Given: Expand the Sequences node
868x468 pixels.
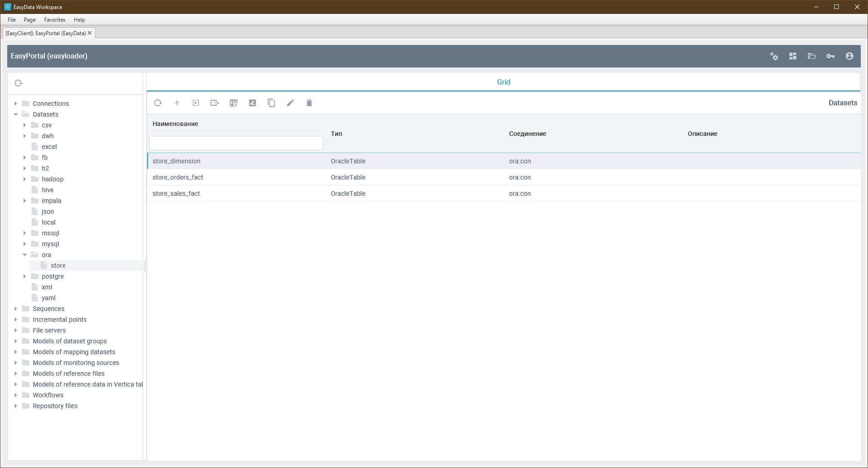Looking at the screenshot, I should [x=16, y=309].
